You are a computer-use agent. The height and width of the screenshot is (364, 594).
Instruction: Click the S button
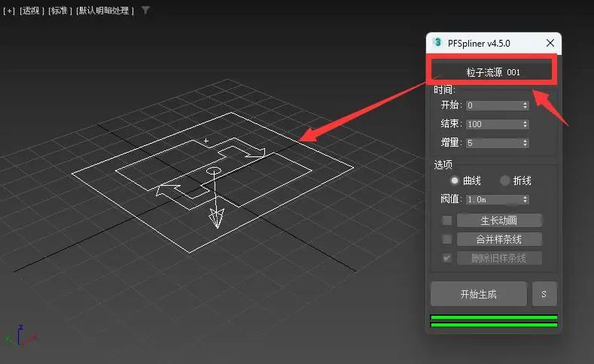[x=544, y=294]
